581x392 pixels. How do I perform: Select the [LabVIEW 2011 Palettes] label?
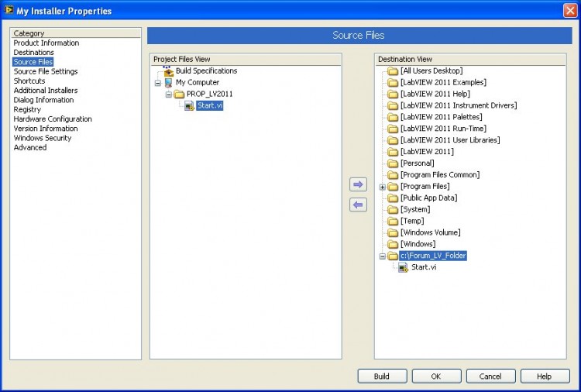tap(442, 117)
